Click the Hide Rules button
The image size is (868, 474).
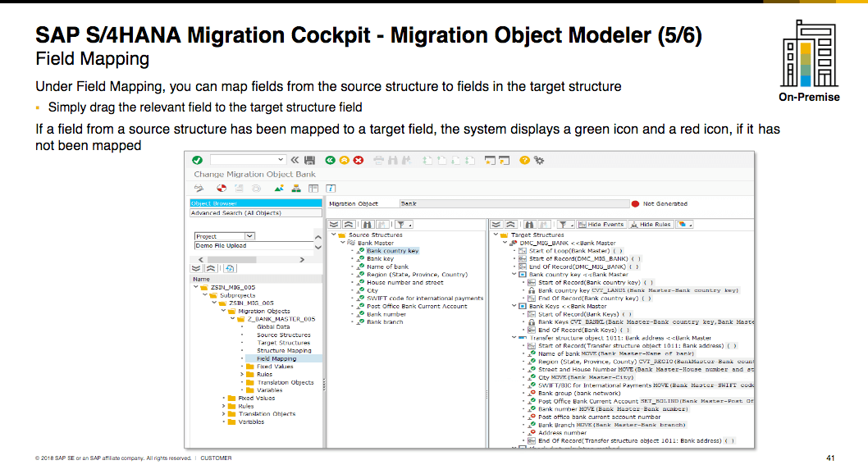tap(651, 225)
